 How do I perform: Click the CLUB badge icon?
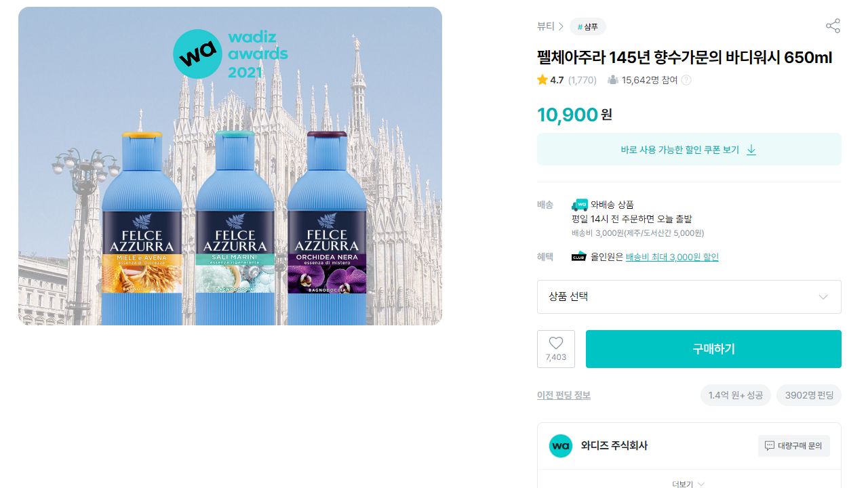click(x=578, y=257)
